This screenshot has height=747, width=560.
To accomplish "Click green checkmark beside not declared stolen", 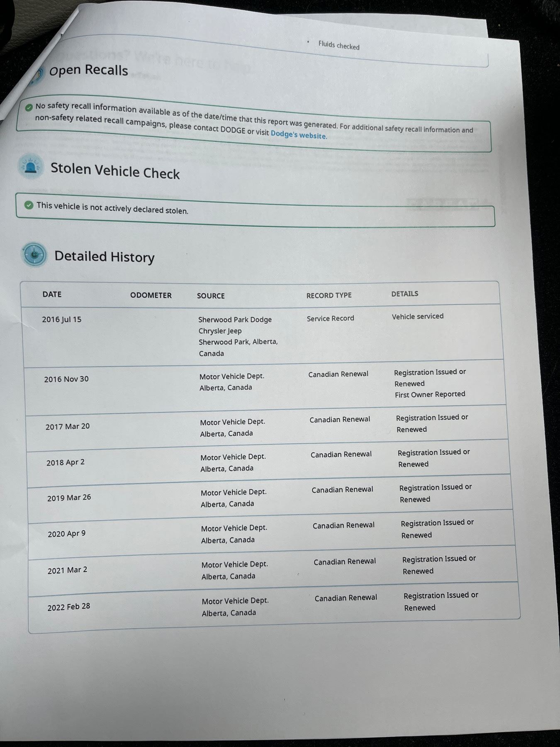I will tap(29, 205).
